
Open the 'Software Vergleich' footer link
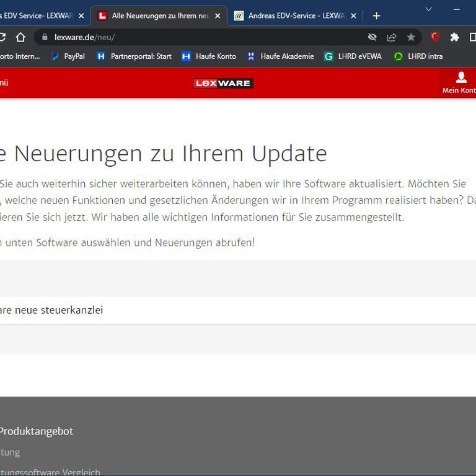pos(50,472)
